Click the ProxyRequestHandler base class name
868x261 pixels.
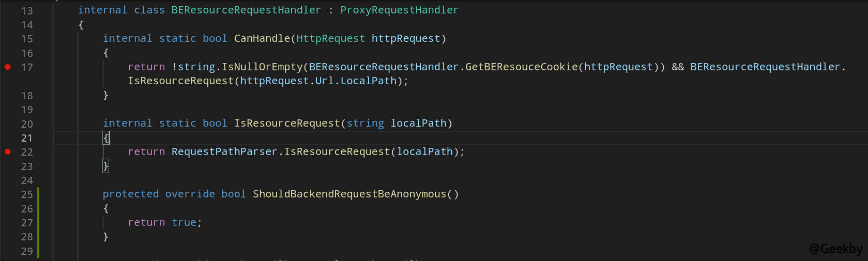pyautogui.click(x=399, y=10)
